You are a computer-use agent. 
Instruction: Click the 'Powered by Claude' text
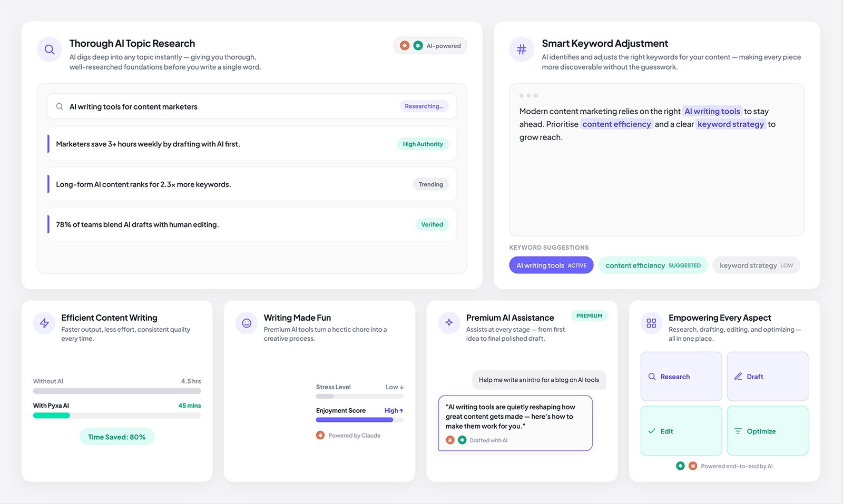pyautogui.click(x=355, y=436)
